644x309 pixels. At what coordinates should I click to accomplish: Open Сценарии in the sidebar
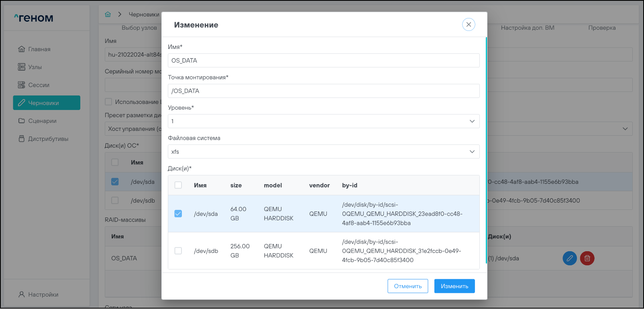pyautogui.click(x=42, y=121)
